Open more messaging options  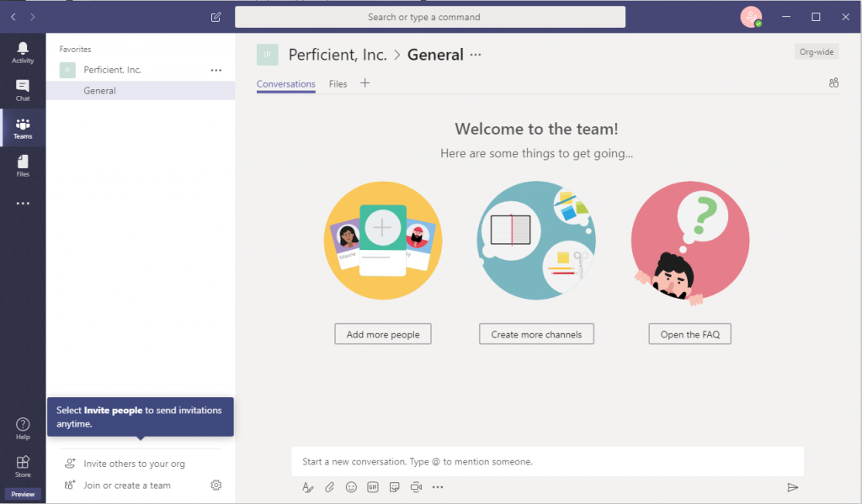pyautogui.click(x=438, y=487)
